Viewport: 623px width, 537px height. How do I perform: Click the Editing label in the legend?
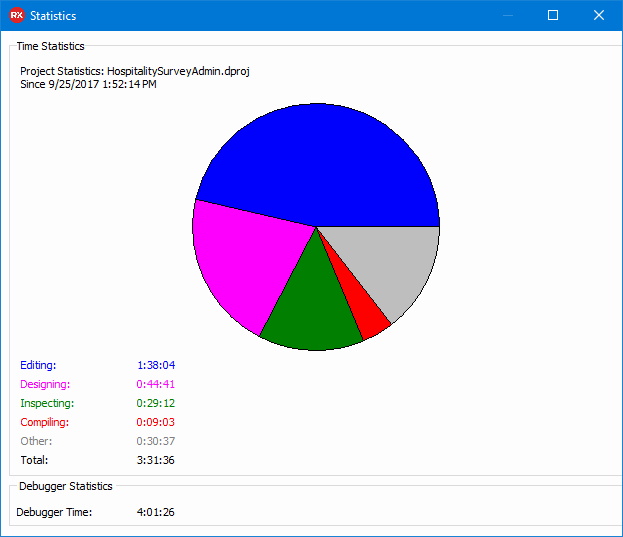pyautogui.click(x=38, y=365)
